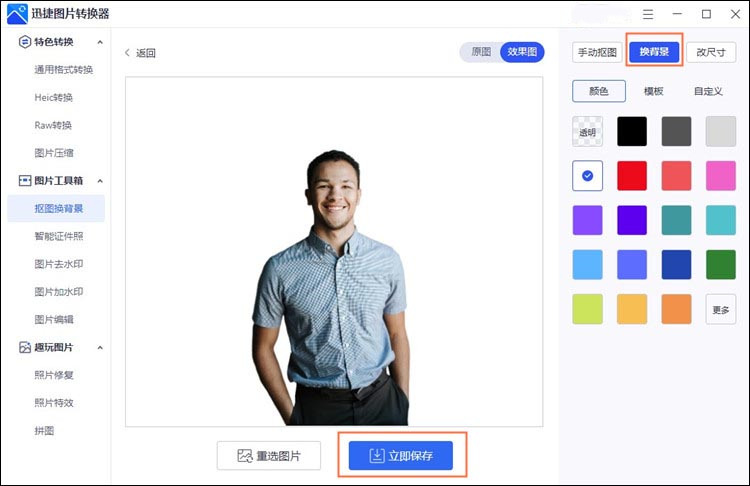Open Heic转换 in sidebar

pyautogui.click(x=54, y=98)
